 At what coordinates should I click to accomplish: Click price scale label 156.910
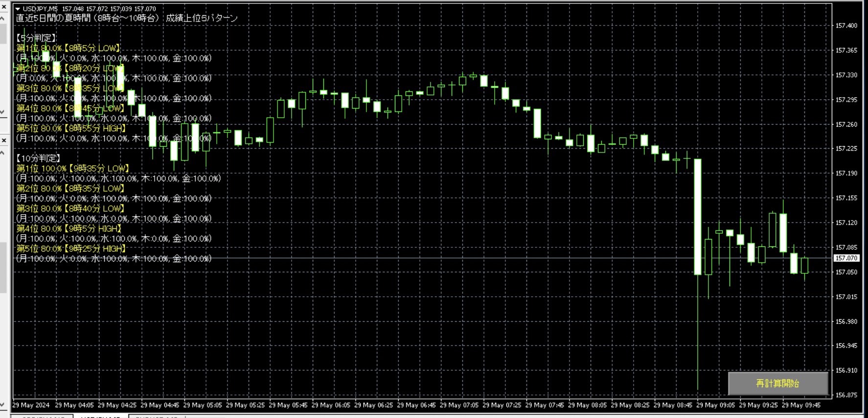846,370
